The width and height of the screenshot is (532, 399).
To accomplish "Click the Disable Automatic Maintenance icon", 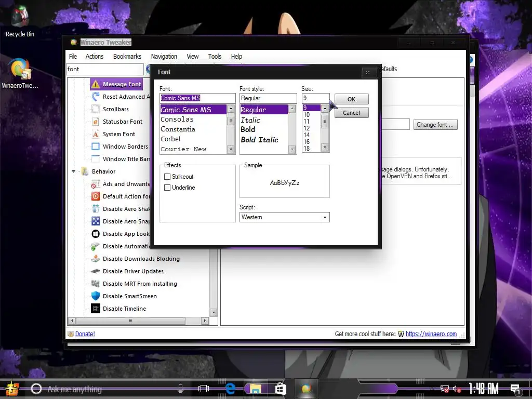I will click(x=96, y=246).
